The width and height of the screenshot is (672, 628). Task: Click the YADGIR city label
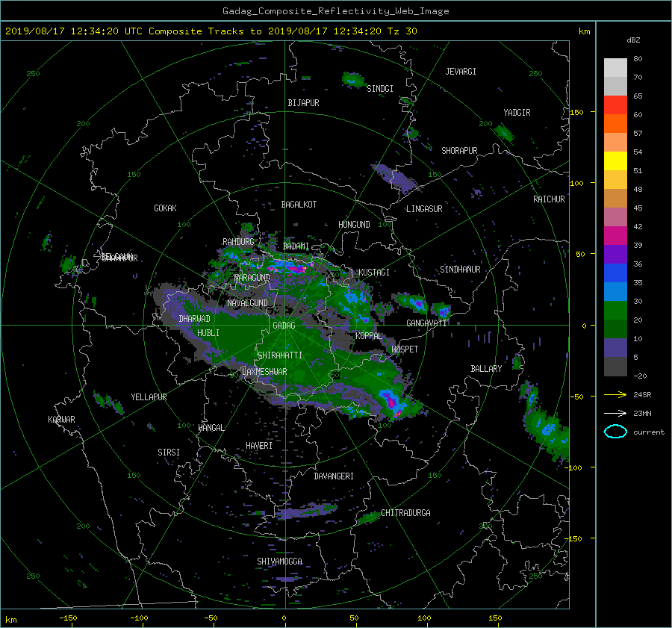click(517, 113)
